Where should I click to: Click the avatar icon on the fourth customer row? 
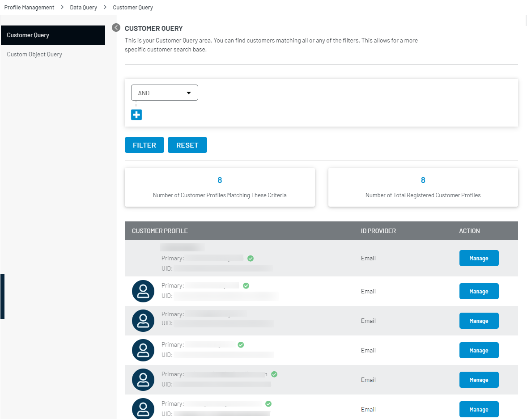coord(143,350)
